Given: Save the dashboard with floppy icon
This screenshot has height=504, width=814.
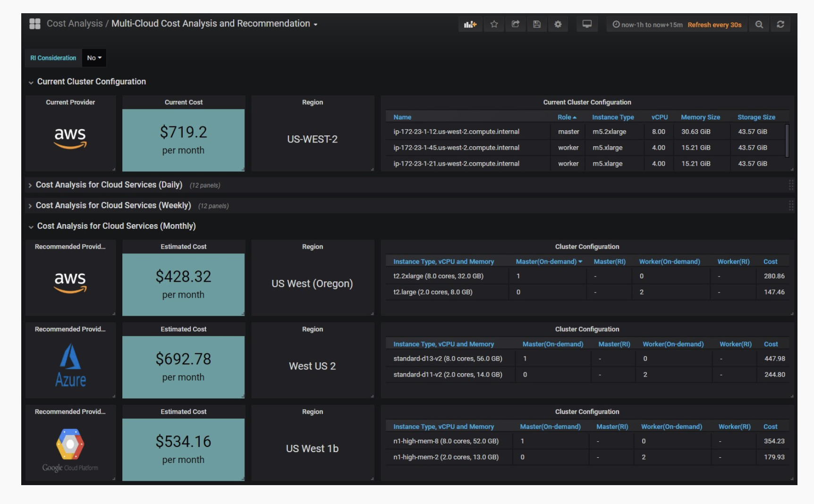Looking at the screenshot, I should tap(537, 25).
